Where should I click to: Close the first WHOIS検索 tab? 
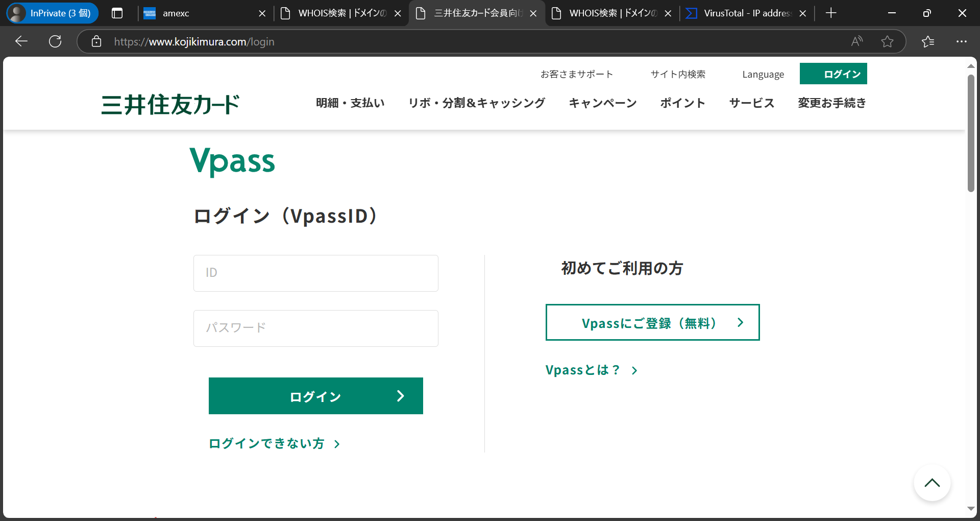(x=398, y=13)
